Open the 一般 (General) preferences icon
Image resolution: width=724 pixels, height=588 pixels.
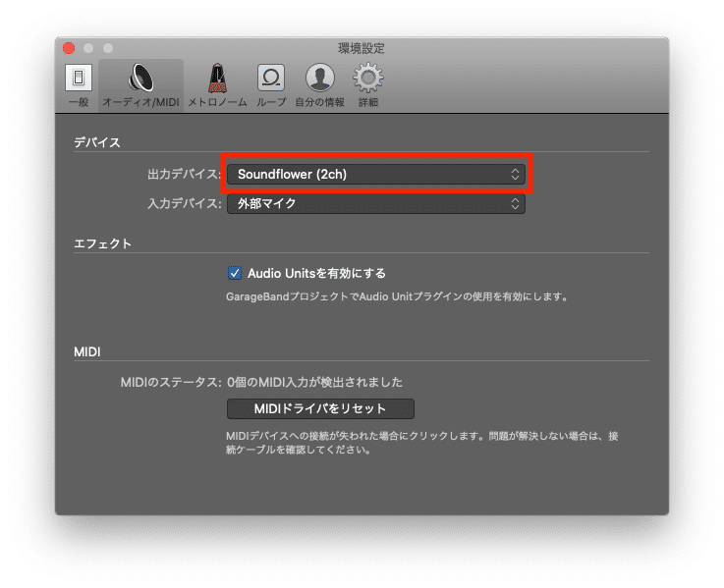pyautogui.click(x=79, y=78)
